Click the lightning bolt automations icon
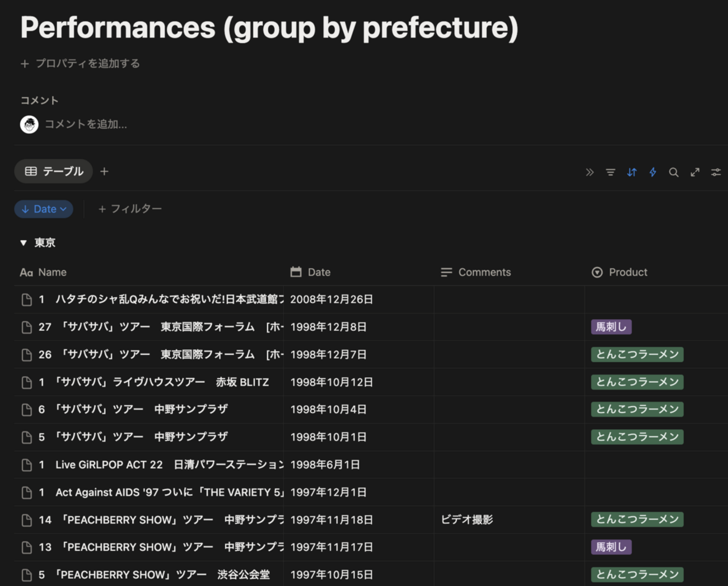Screen dimensions: 728x586 click(652, 172)
